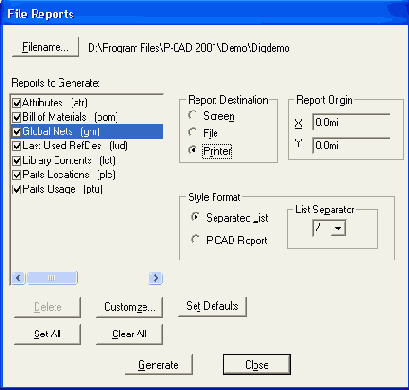Close the File Reports dialog

coord(257,365)
